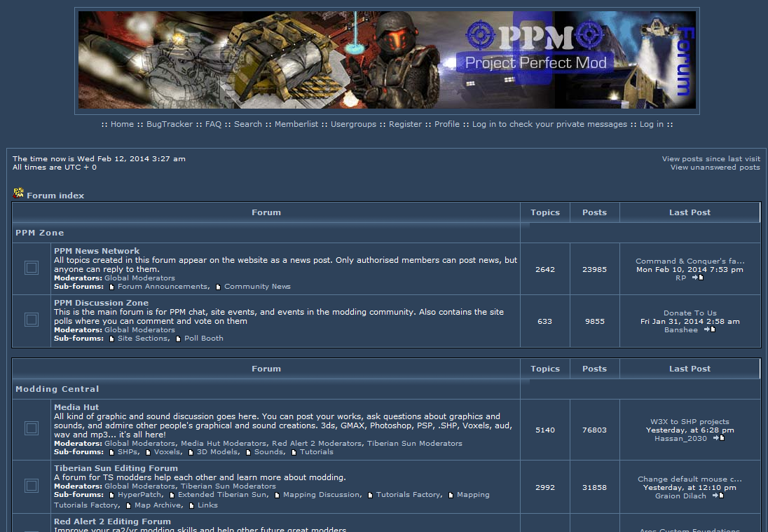Click the PPM News Network status icon

click(32, 268)
